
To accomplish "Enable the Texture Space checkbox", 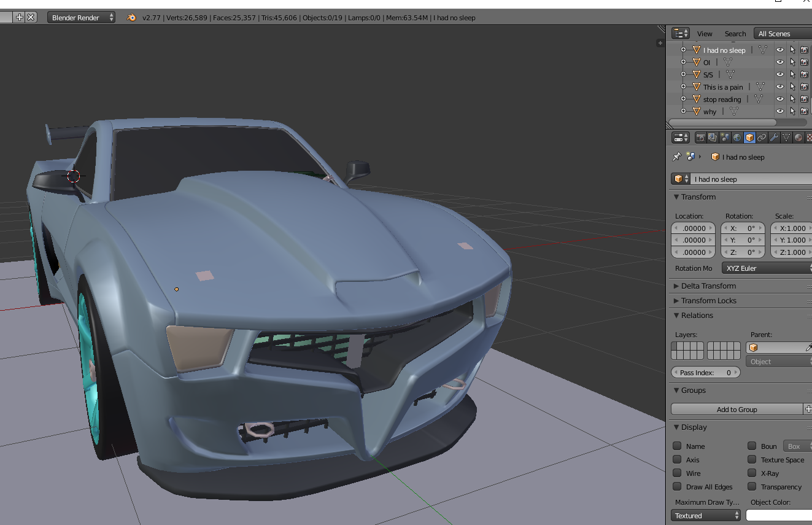I will (x=752, y=459).
